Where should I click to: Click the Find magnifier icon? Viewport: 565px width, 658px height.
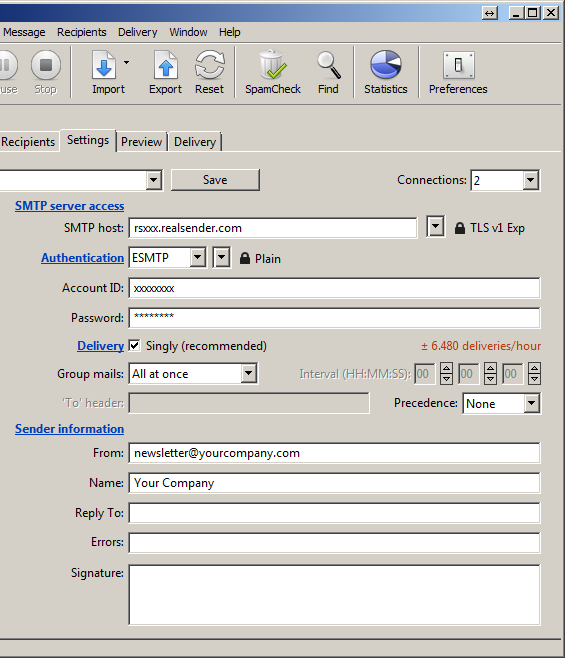pos(329,65)
